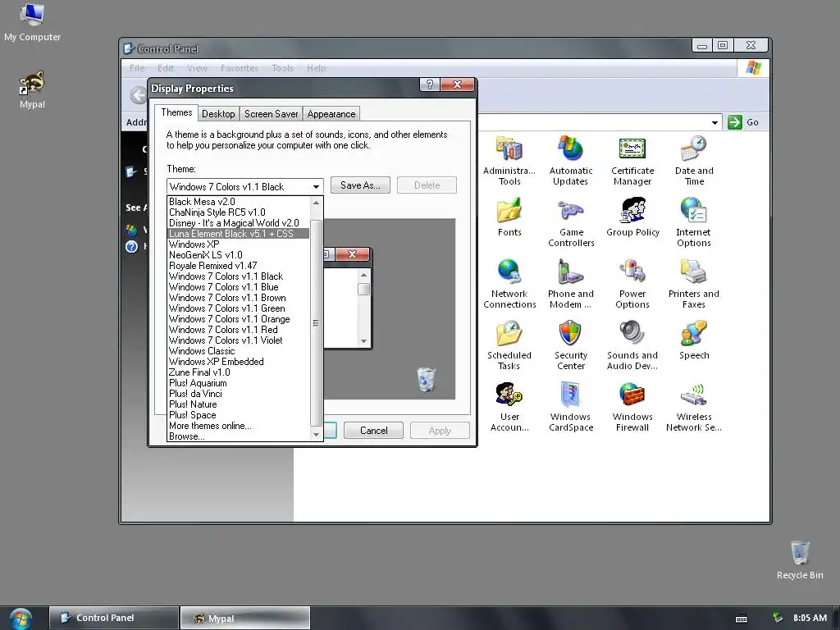The width and height of the screenshot is (840, 630).
Task: Open the View menu in Control Panel
Action: click(x=197, y=68)
